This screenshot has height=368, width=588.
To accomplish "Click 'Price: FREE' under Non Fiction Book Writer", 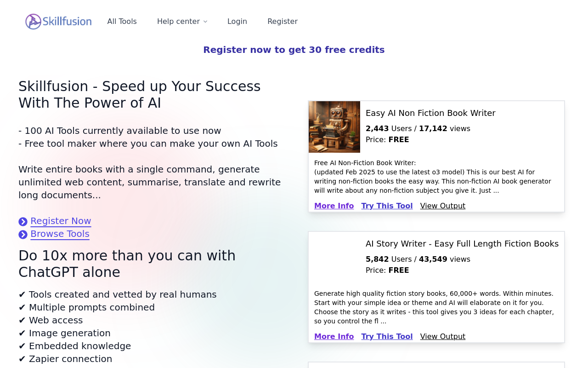I will [x=387, y=140].
